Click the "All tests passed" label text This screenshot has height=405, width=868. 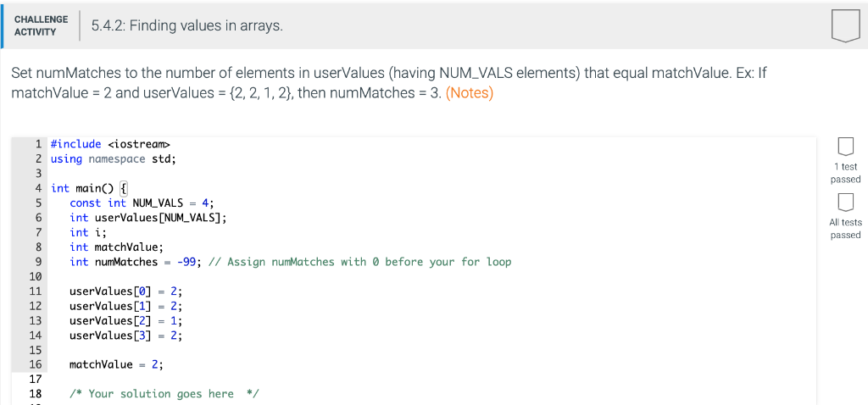[x=845, y=229]
